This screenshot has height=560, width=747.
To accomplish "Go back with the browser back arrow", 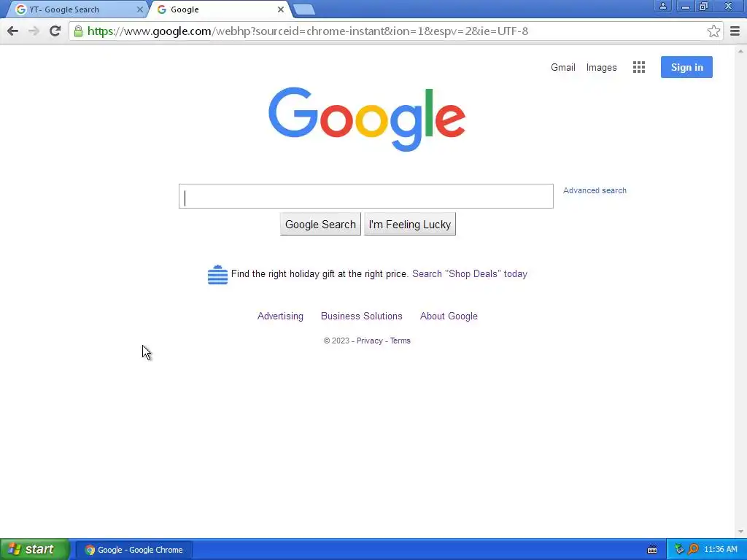I will (x=13, y=31).
